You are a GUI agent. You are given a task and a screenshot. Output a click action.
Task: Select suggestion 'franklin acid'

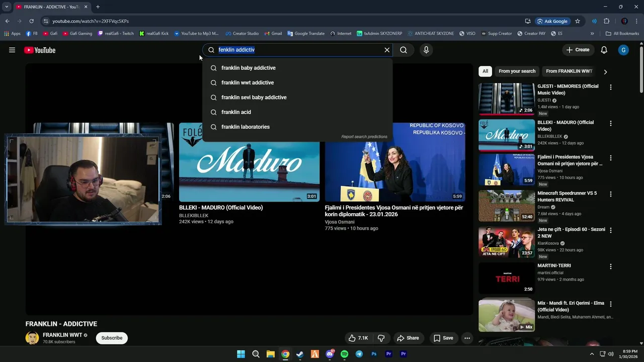click(x=297, y=112)
